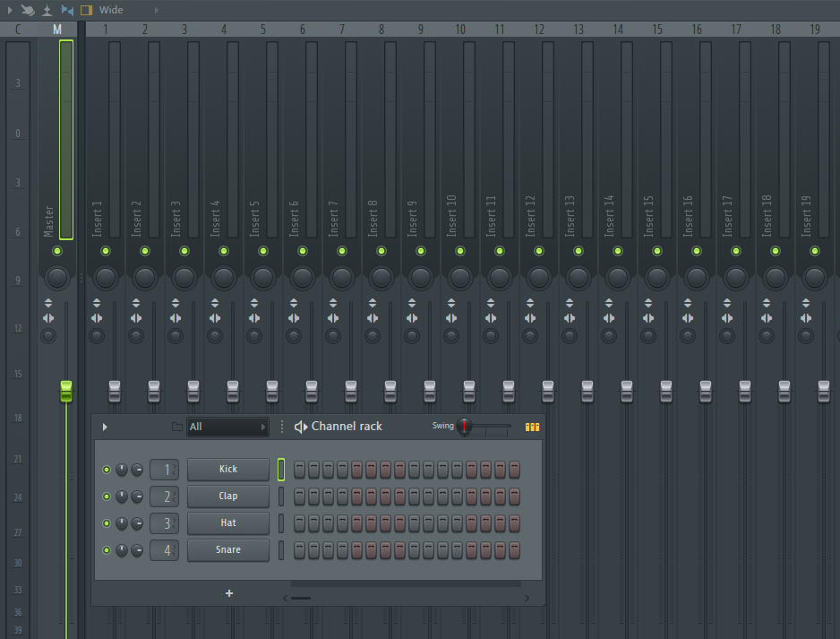This screenshot has height=639, width=840.
Task: Open mixer track selector 1 for Kick
Action: pos(164,470)
